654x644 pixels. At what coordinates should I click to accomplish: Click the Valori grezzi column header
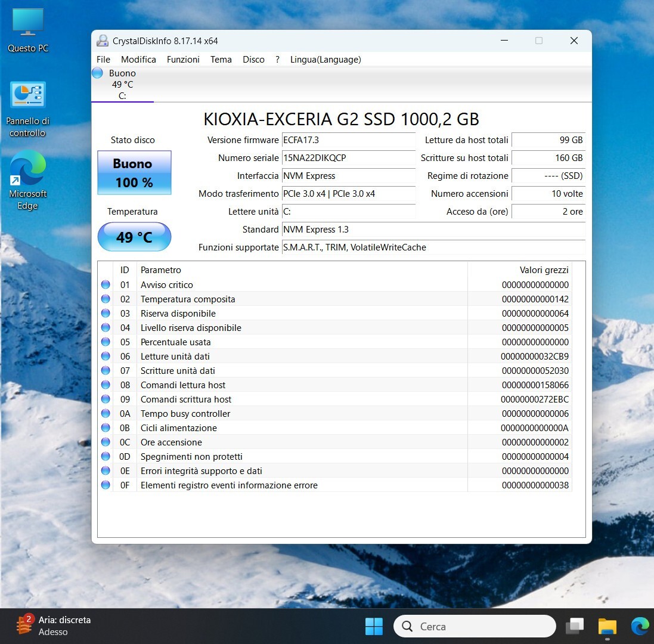click(x=520, y=270)
